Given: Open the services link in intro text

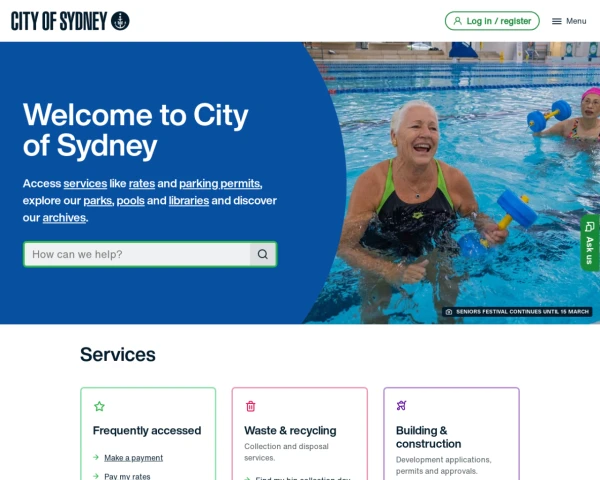Looking at the screenshot, I should [x=85, y=184].
